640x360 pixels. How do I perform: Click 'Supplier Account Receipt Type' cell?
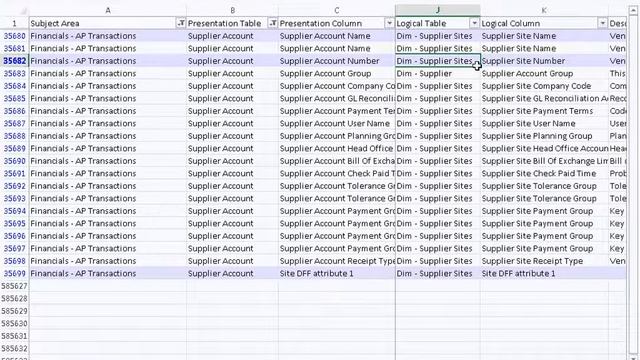pos(337,261)
